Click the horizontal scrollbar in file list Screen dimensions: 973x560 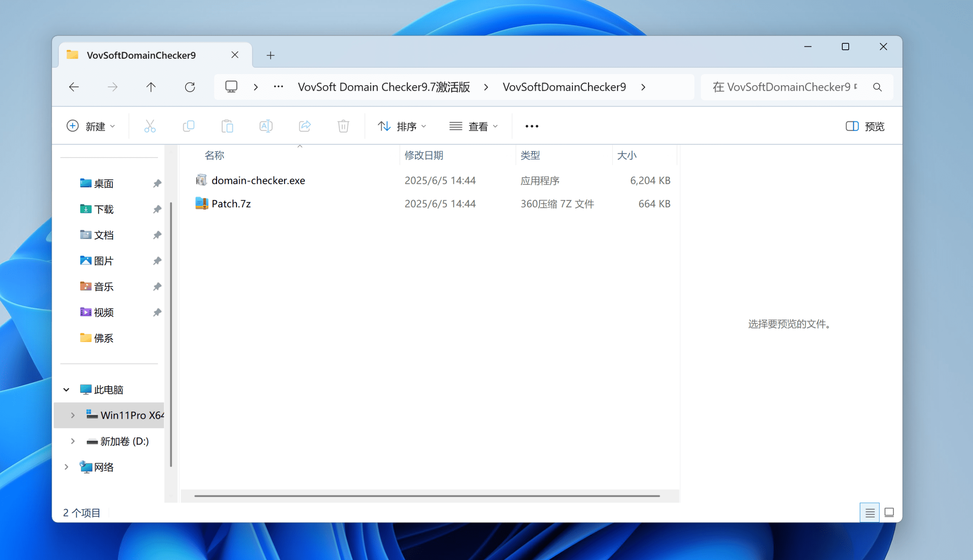click(x=427, y=496)
